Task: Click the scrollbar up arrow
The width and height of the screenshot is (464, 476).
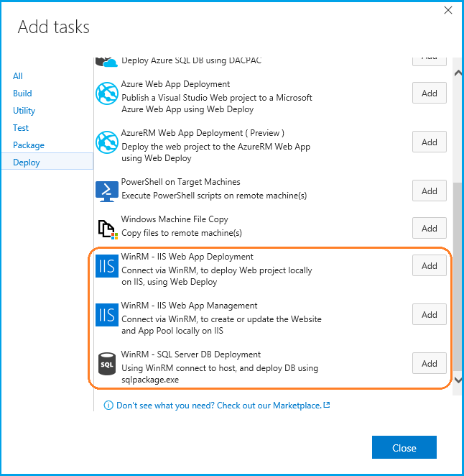Action: [458, 73]
